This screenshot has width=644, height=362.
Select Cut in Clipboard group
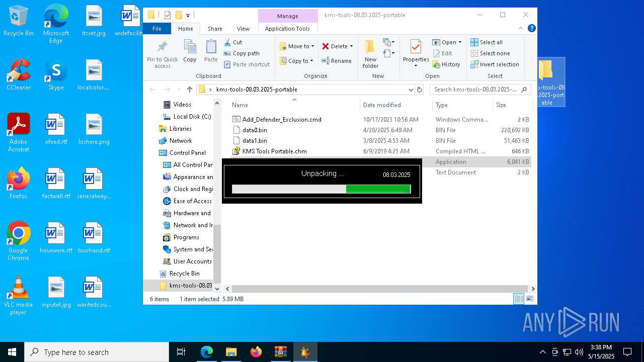click(233, 42)
